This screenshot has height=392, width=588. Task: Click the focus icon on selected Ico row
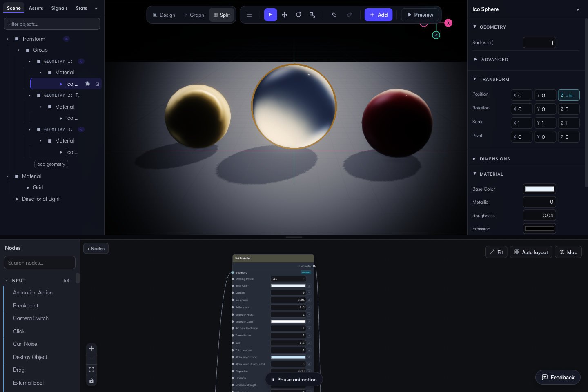click(97, 84)
